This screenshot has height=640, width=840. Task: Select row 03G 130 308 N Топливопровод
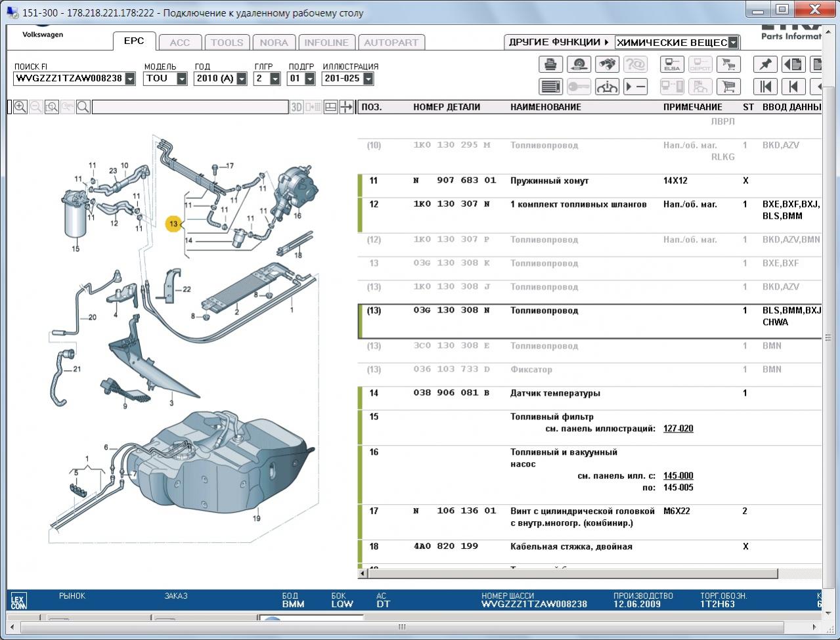click(x=590, y=322)
